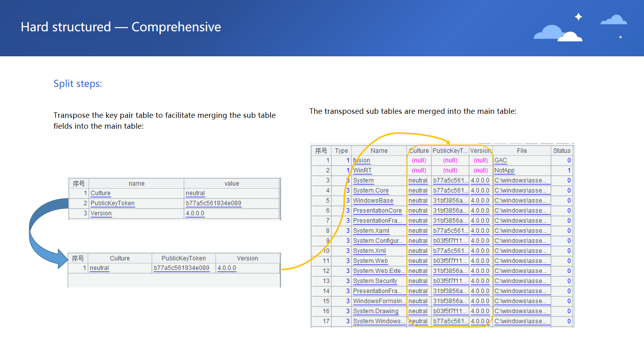This screenshot has width=644, height=362.
Task: Select the File column header
Action: (x=522, y=150)
